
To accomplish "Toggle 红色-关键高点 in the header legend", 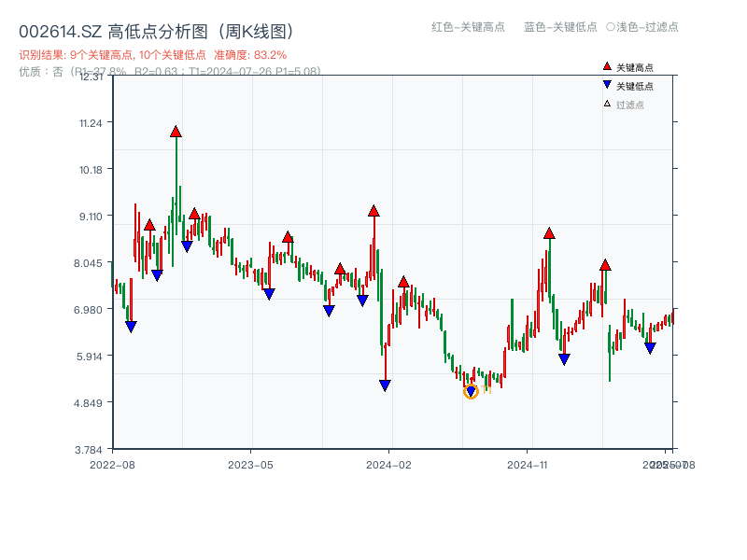I will [458, 27].
